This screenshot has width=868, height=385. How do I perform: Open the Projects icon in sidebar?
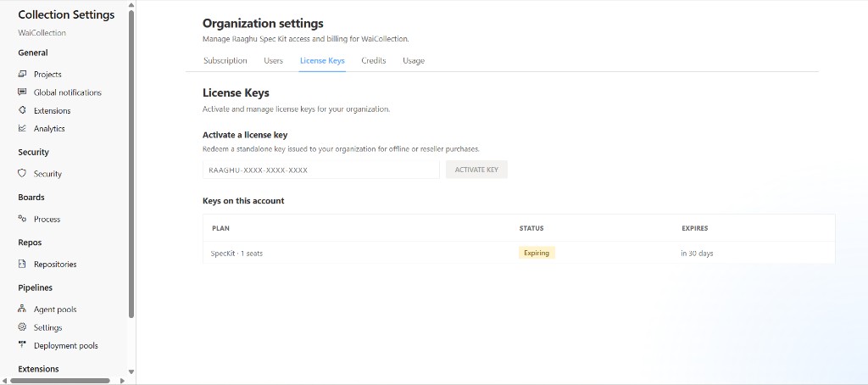click(x=22, y=74)
